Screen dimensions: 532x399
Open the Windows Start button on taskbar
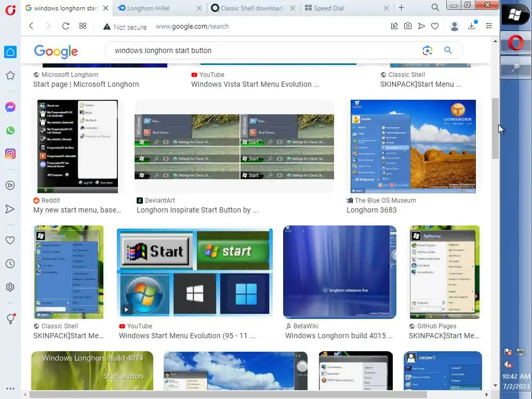[x=515, y=14]
